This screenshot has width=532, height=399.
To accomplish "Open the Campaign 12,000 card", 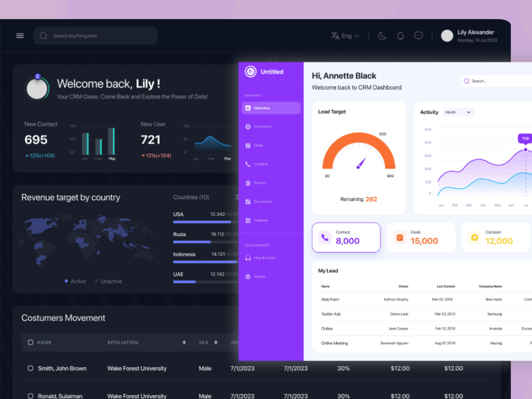I will tap(496, 237).
